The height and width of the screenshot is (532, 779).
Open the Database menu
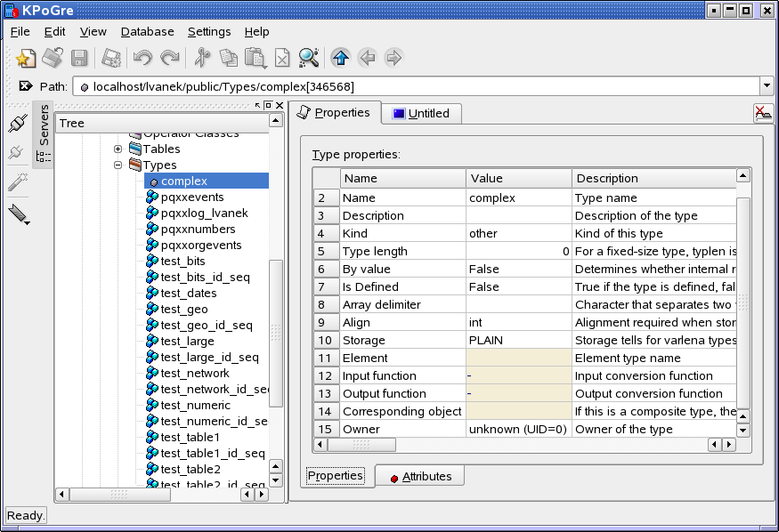(148, 31)
